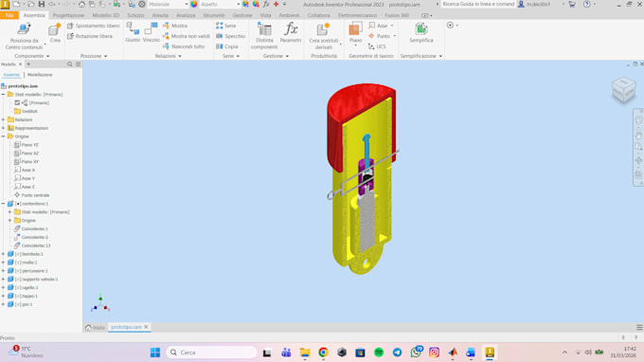The width and height of the screenshot is (644, 362).
Task: Open Google Chrome from the taskbar
Action: [323, 353]
